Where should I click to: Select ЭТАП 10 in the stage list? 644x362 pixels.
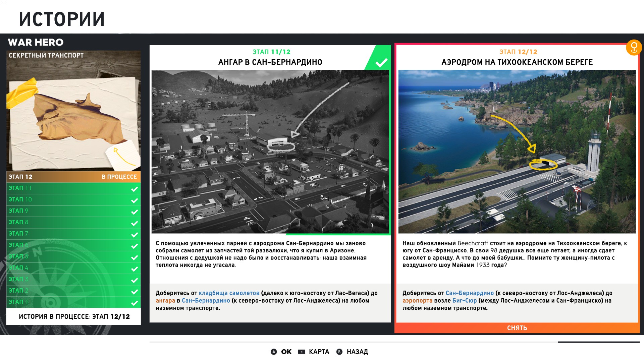pos(73,199)
